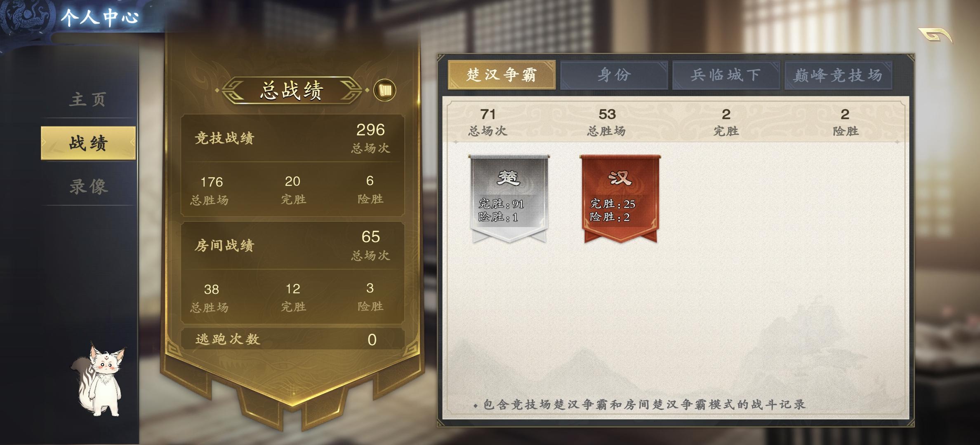The image size is (980, 445).
Task: Click the 总胜场 53 statistic
Action: pyautogui.click(x=607, y=122)
